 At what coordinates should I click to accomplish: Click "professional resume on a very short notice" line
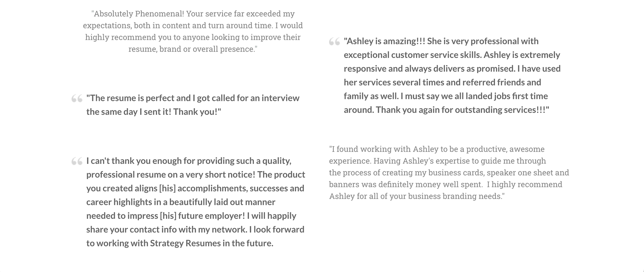click(x=196, y=174)
